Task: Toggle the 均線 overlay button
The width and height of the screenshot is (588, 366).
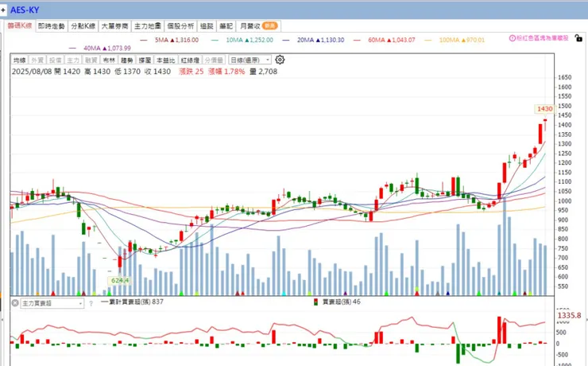Action: click(x=20, y=60)
